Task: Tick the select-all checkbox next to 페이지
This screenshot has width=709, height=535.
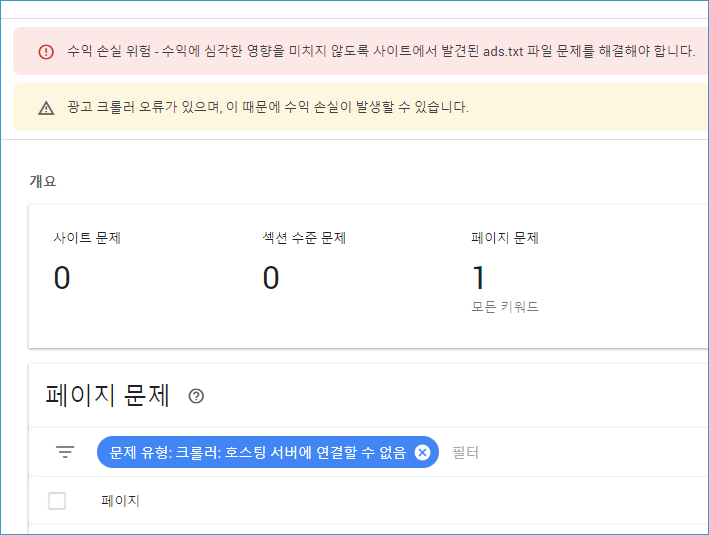Action: (x=57, y=501)
